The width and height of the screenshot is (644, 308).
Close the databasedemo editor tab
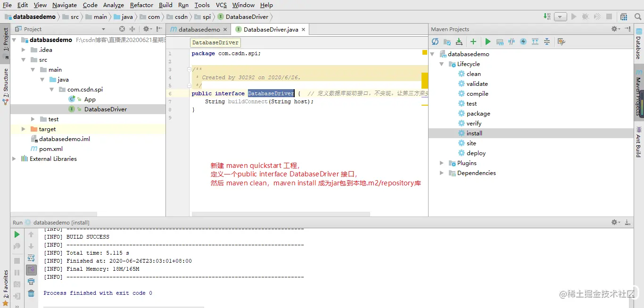[x=225, y=29]
